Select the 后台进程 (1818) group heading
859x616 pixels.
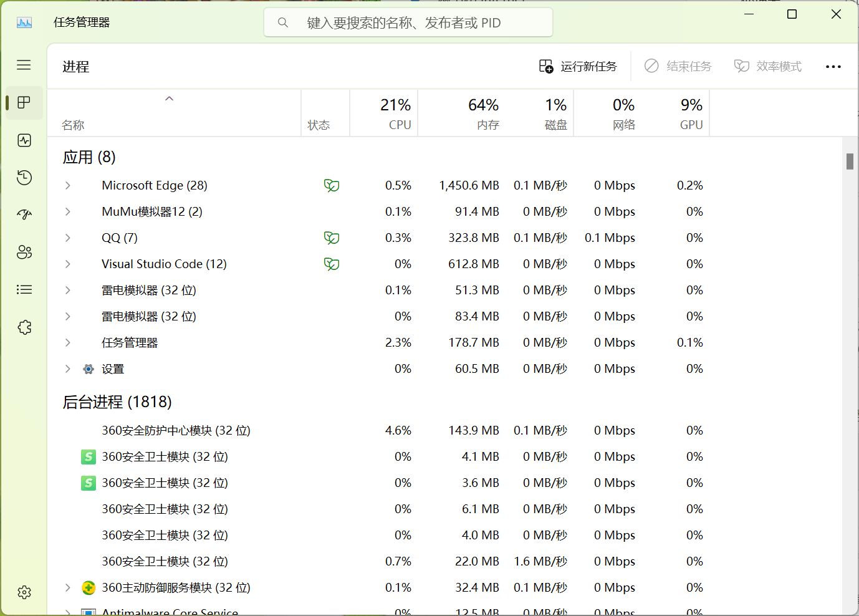[x=117, y=402]
